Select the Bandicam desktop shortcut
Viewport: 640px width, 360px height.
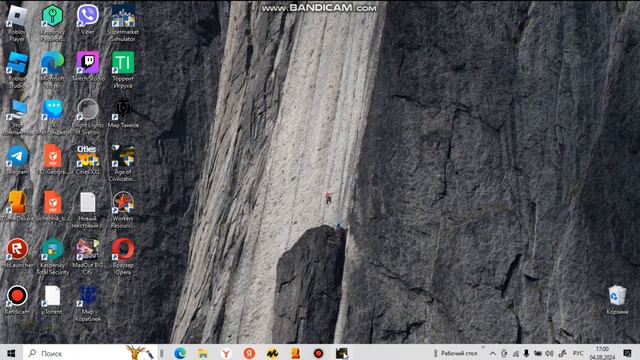point(17,300)
